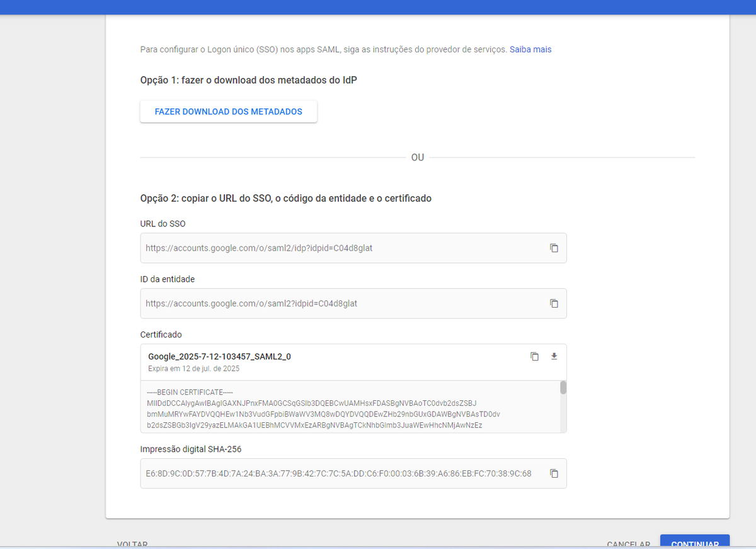Screen dimensions: 756x549
Task: Click the Impressão digital SHA-256 label
Action: click(190, 449)
